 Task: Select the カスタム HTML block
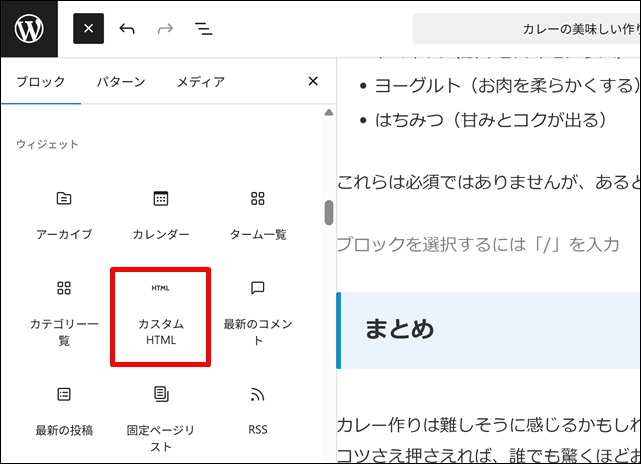(x=161, y=315)
